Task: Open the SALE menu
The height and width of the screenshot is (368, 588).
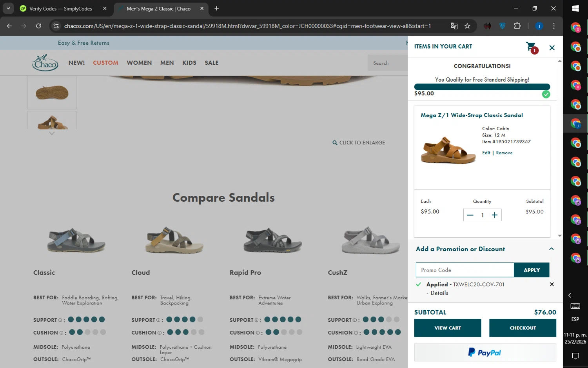Action: coord(212,63)
